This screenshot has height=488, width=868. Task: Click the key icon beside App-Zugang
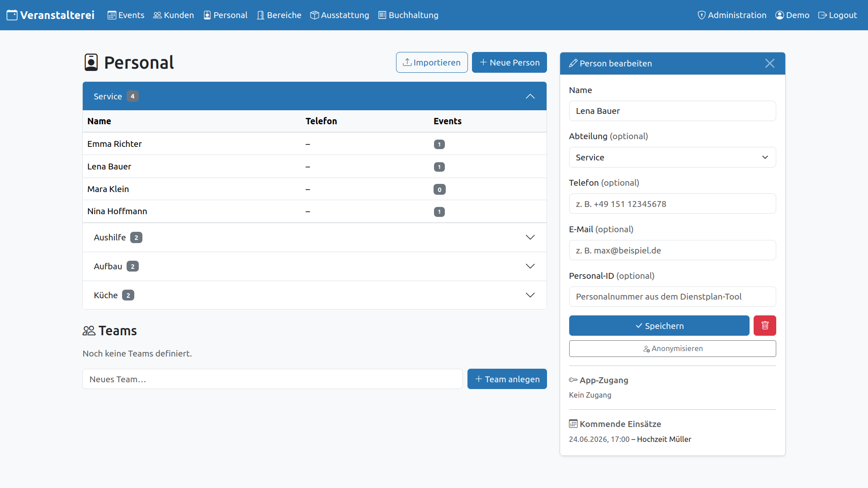573,380
